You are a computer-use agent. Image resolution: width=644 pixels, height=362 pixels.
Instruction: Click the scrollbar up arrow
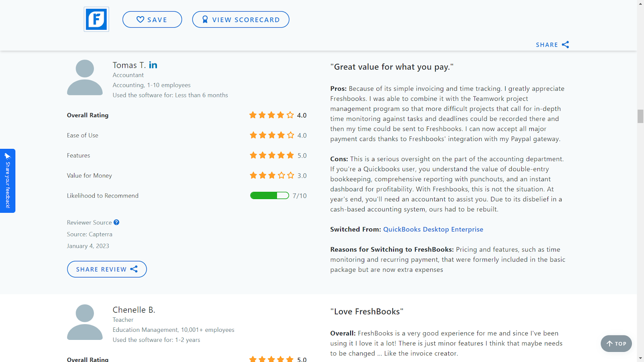pyautogui.click(x=640, y=4)
